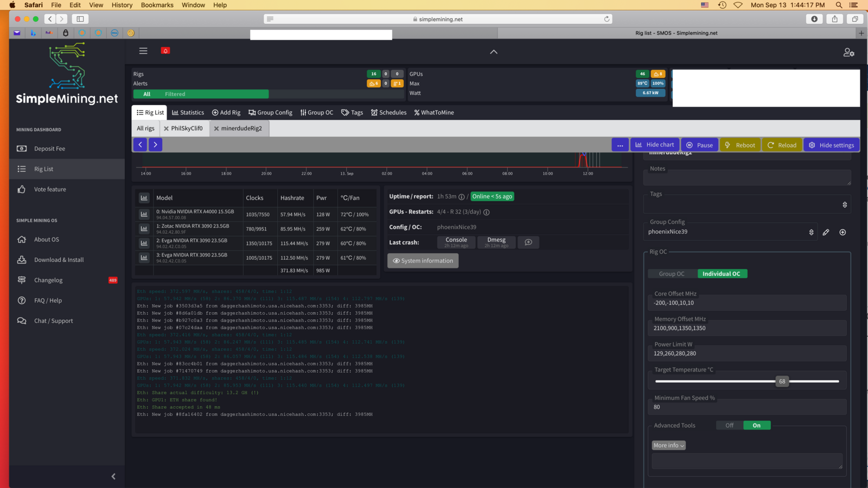Click the Online < 5s ago status badge
Viewport: 868px width, 488px height.
[x=492, y=196]
